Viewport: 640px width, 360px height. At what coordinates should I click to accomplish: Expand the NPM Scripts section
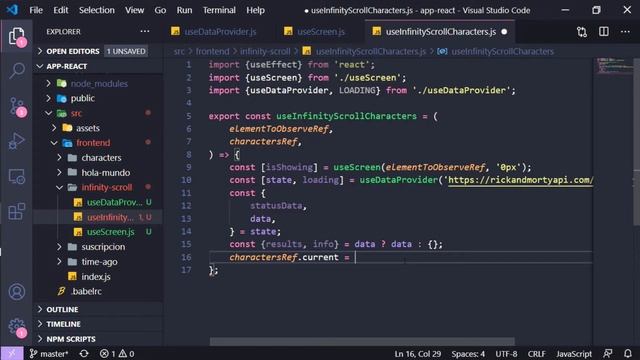coord(71,339)
